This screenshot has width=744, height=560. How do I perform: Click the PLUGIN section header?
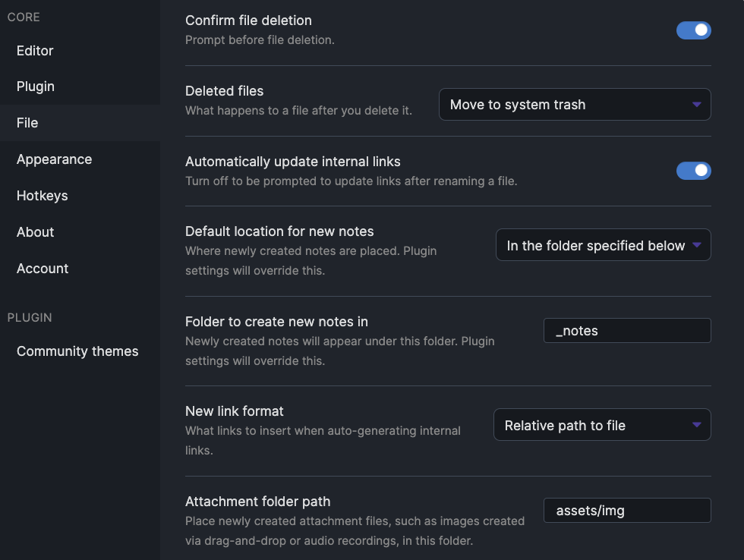tap(30, 318)
